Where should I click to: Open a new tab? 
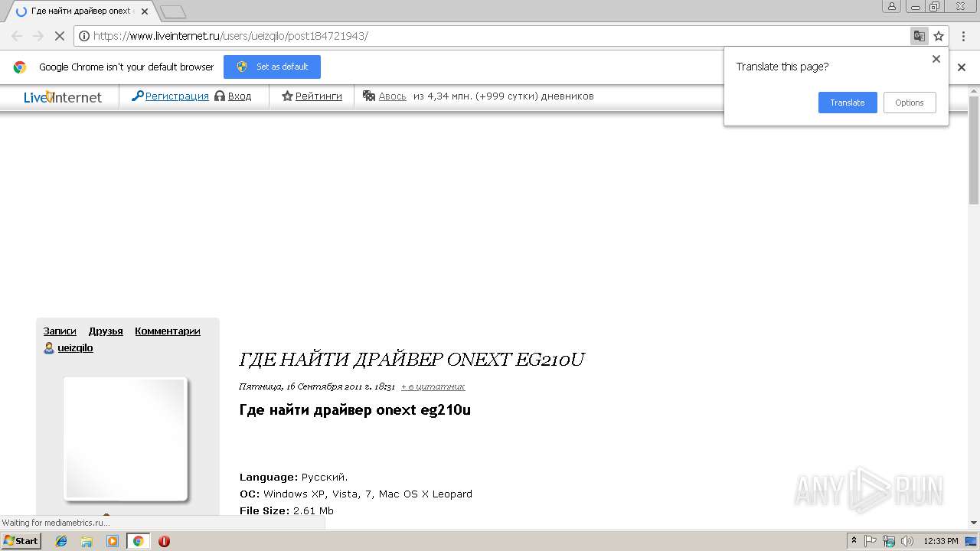coord(174,11)
